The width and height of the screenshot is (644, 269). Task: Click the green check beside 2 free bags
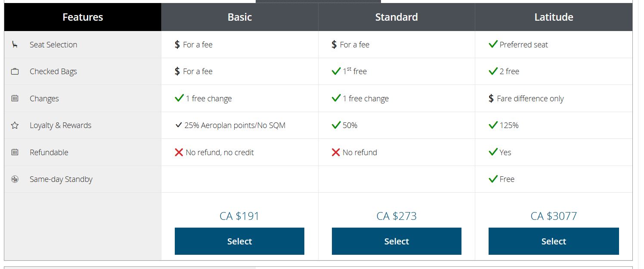493,71
